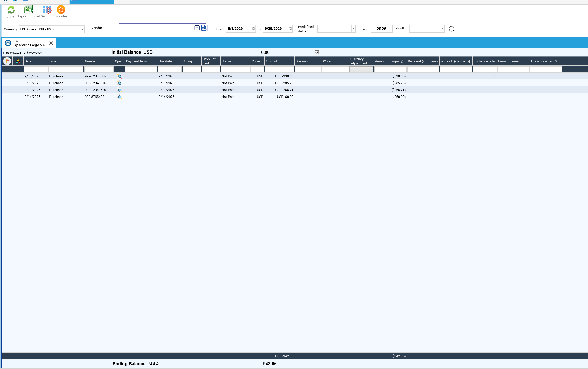Expand the Currency dropdown
Viewport: 588px width, 369px height.
pos(83,29)
